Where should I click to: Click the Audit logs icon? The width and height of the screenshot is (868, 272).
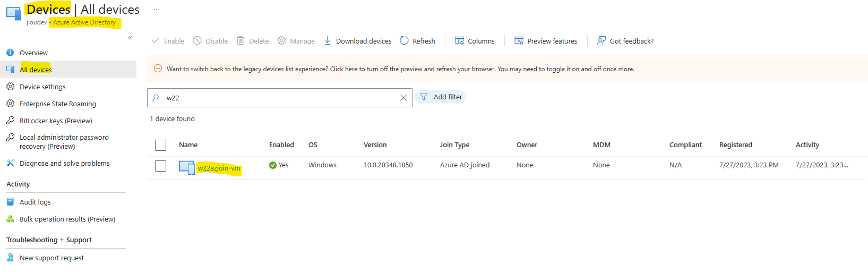(10, 202)
